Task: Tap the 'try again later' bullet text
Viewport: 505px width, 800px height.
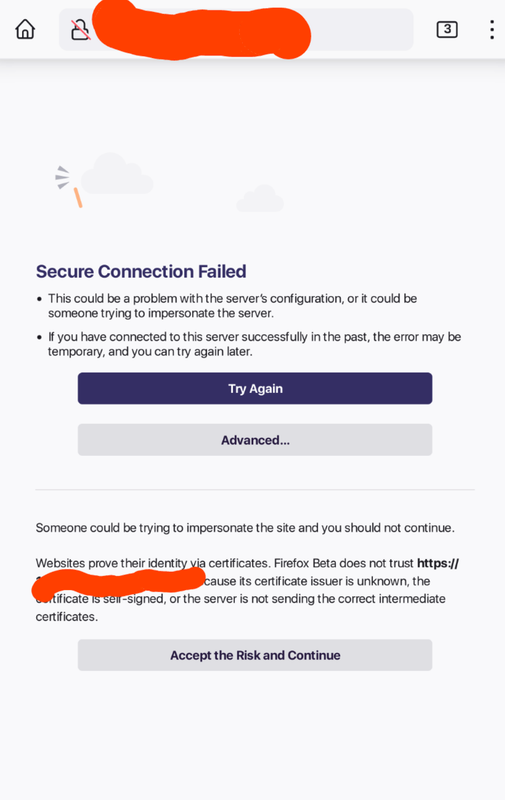Action: tap(254, 344)
